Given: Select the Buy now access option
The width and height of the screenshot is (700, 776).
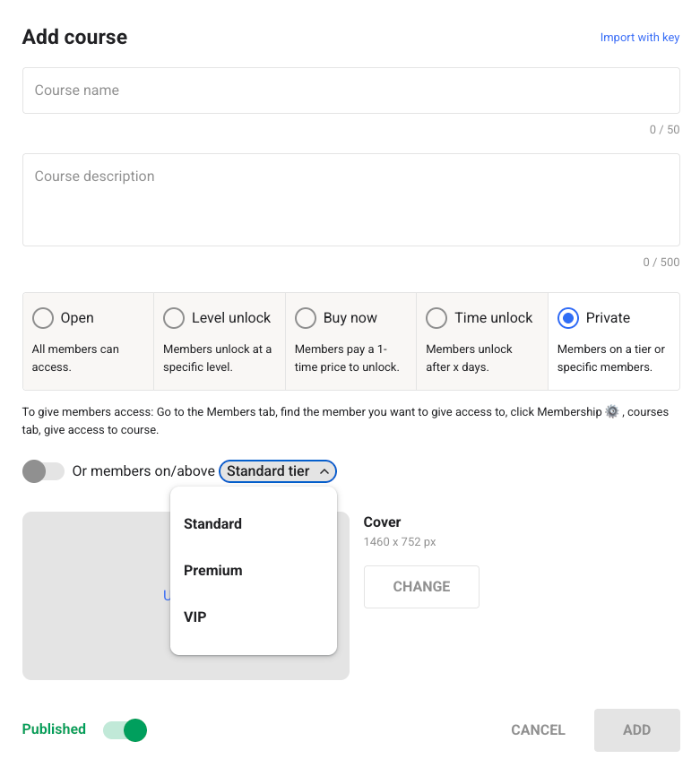Looking at the screenshot, I should (x=306, y=318).
